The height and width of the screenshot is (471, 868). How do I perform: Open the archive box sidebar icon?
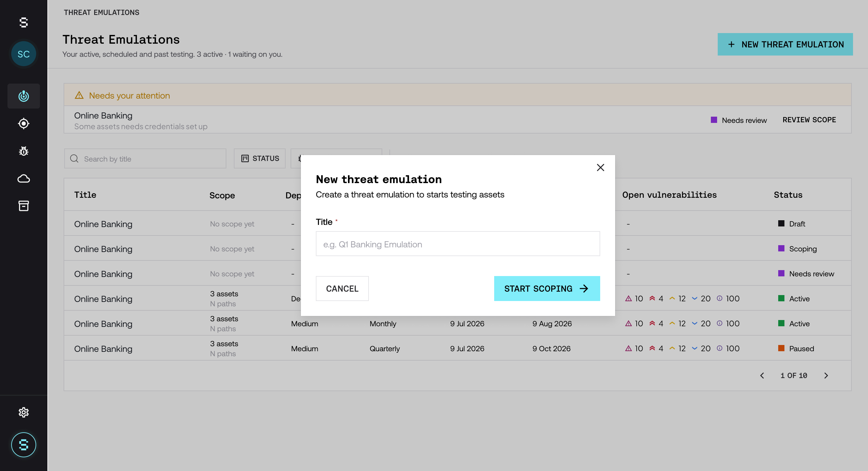[24, 206]
